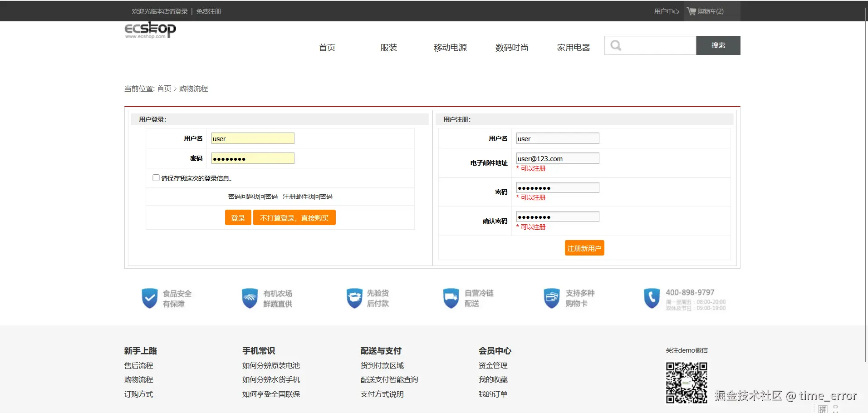The image size is (868, 413).
Task: Click the 配送与支付 footer heading
Action: [x=381, y=351]
